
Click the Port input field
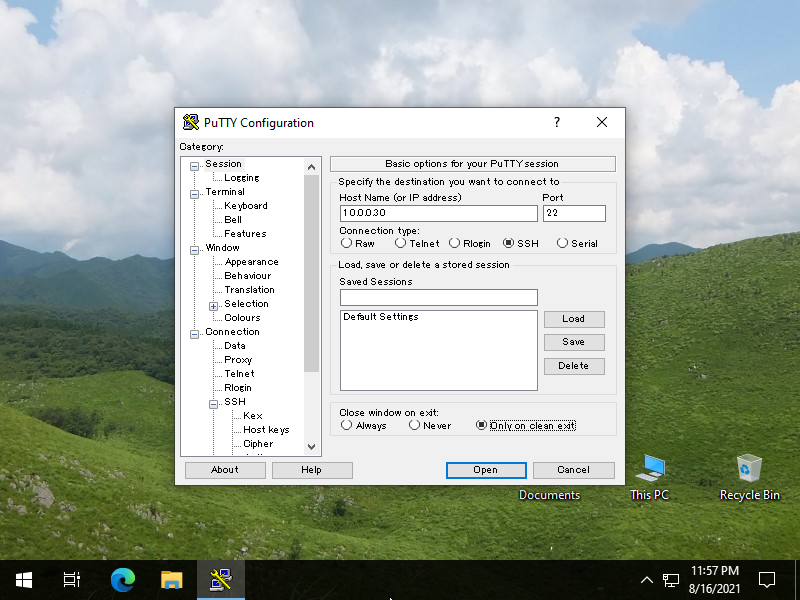point(574,213)
